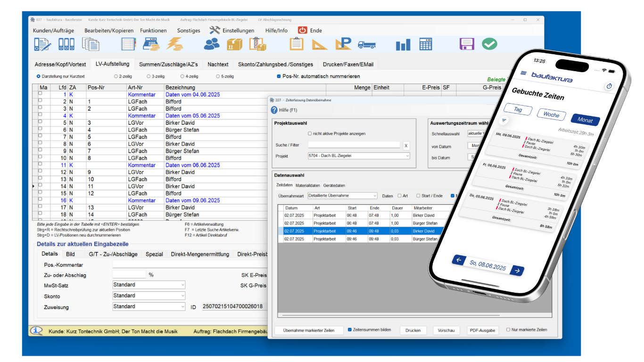Click the set-square with letter P icon
Viewport: 644px width, 362px height.
click(x=343, y=44)
